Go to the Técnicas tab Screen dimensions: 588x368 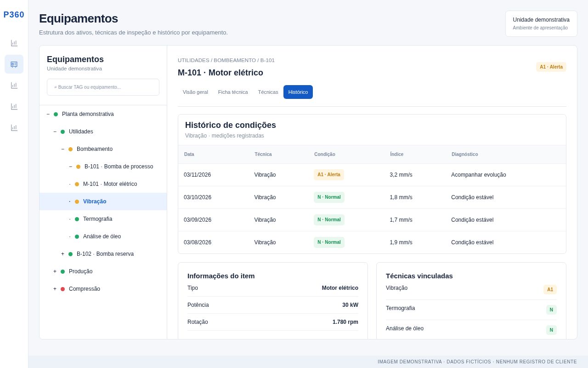268,92
